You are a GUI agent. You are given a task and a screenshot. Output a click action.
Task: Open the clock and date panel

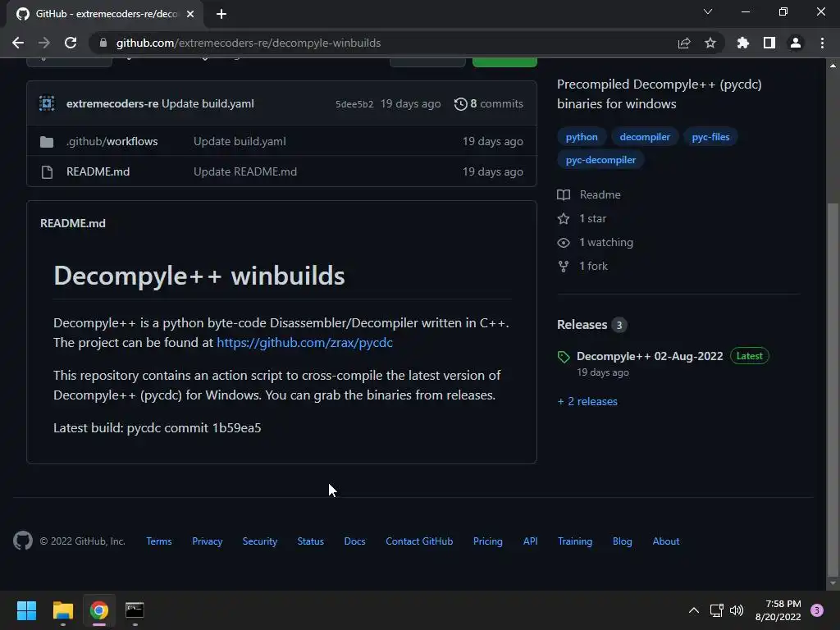[778, 610]
